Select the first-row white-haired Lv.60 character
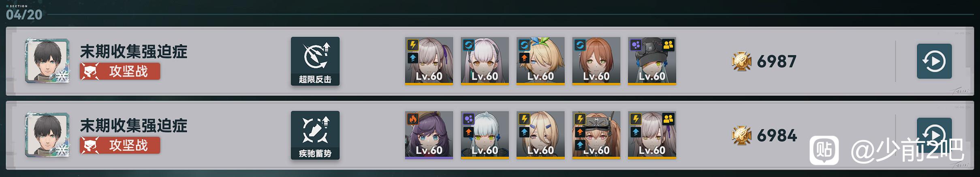980x177 pixels. (485, 61)
